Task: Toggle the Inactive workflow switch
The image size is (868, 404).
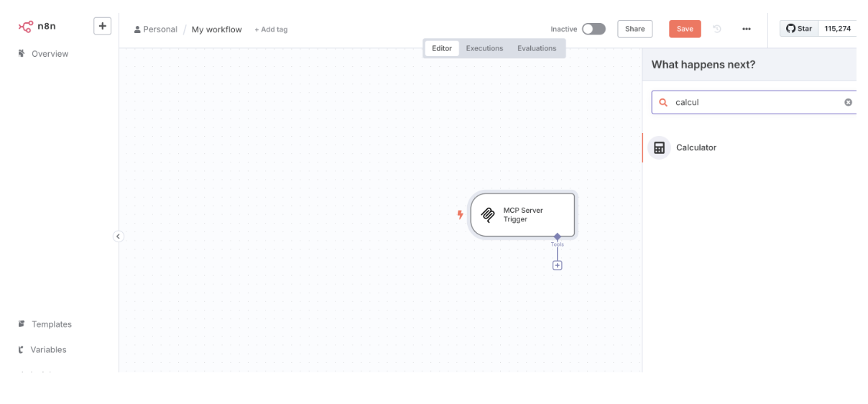Action: click(594, 29)
